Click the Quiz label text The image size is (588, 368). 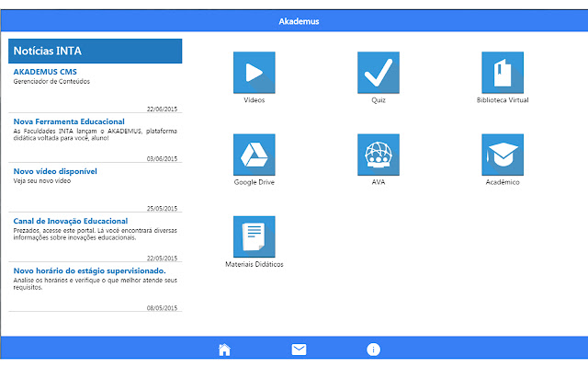tap(379, 100)
